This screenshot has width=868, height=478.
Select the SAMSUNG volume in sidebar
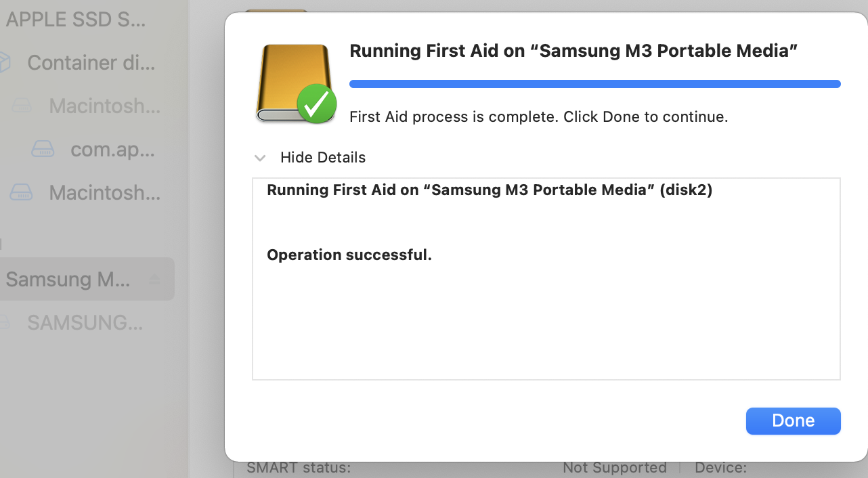point(85,323)
